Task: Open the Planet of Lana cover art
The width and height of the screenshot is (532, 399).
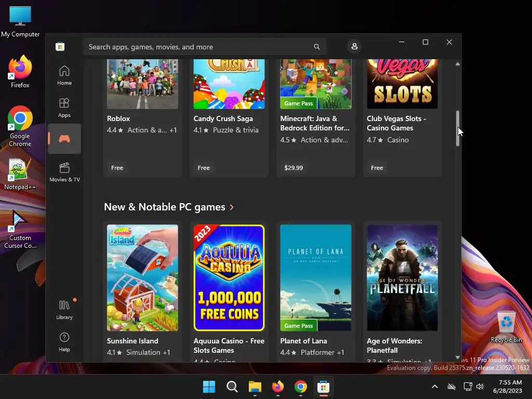Action: 315,277
